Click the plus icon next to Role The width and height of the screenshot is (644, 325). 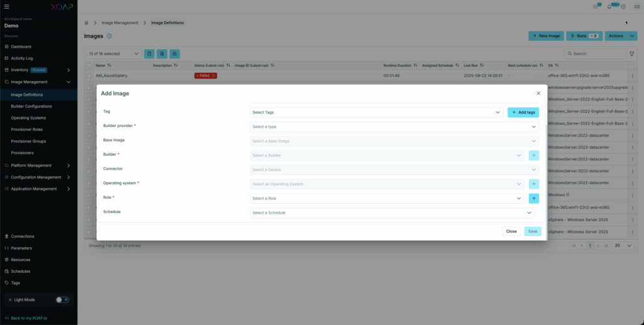(534, 198)
